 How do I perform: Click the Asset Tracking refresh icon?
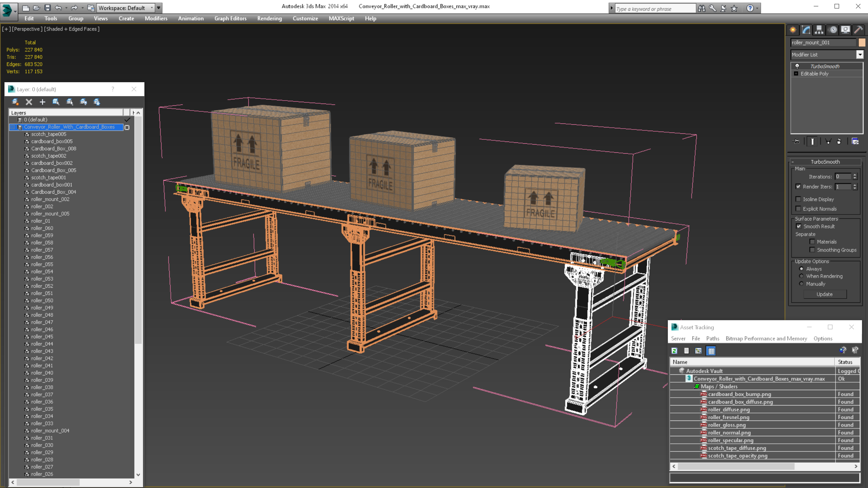(x=674, y=351)
